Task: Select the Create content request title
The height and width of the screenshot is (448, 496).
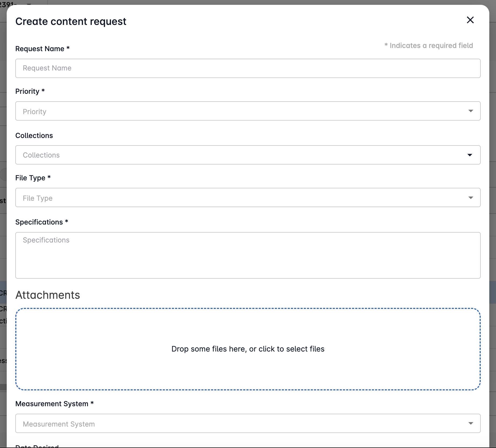Action: (x=71, y=21)
